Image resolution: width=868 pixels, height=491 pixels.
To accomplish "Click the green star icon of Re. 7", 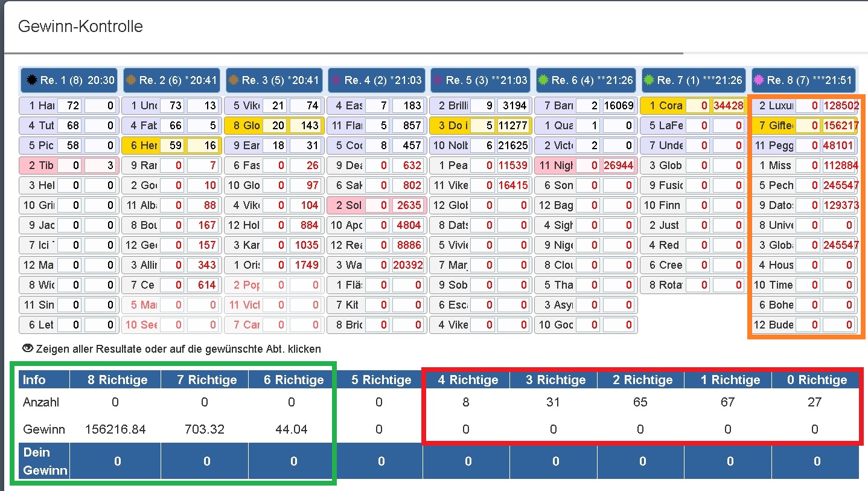I will [649, 80].
